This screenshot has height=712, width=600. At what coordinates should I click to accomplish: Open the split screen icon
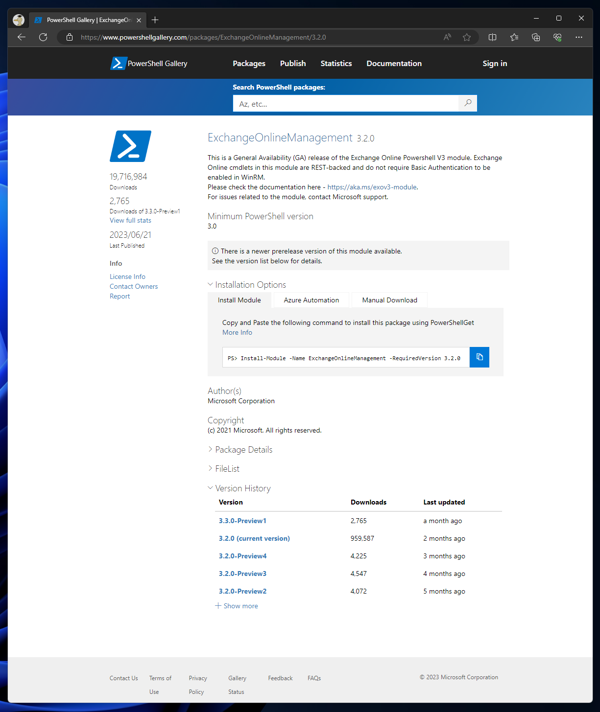tap(492, 37)
